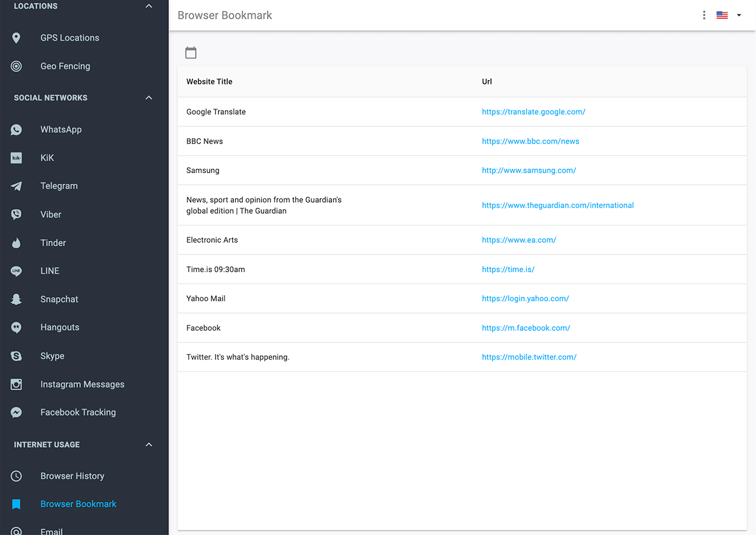Click the Website Title column header
Viewport: 756px width, 535px height.
(x=210, y=81)
